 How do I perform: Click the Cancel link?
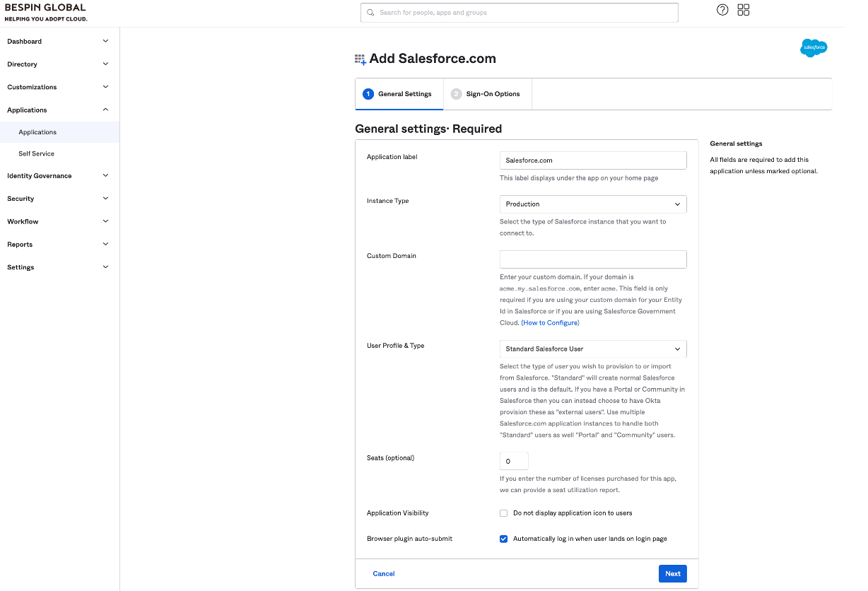pos(384,574)
